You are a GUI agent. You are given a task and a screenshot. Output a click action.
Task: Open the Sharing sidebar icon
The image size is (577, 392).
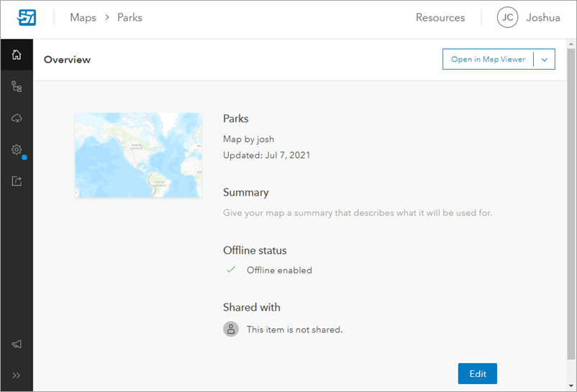[x=17, y=181]
